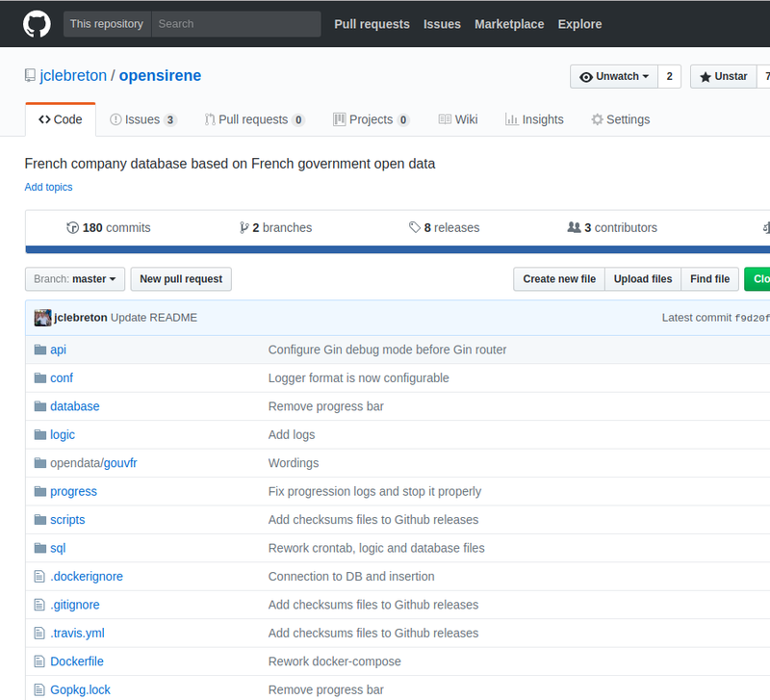The width and height of the screenshot is (770, 700).
Task: Click the GitHub octocat logo
Action: tap(37, 24)
